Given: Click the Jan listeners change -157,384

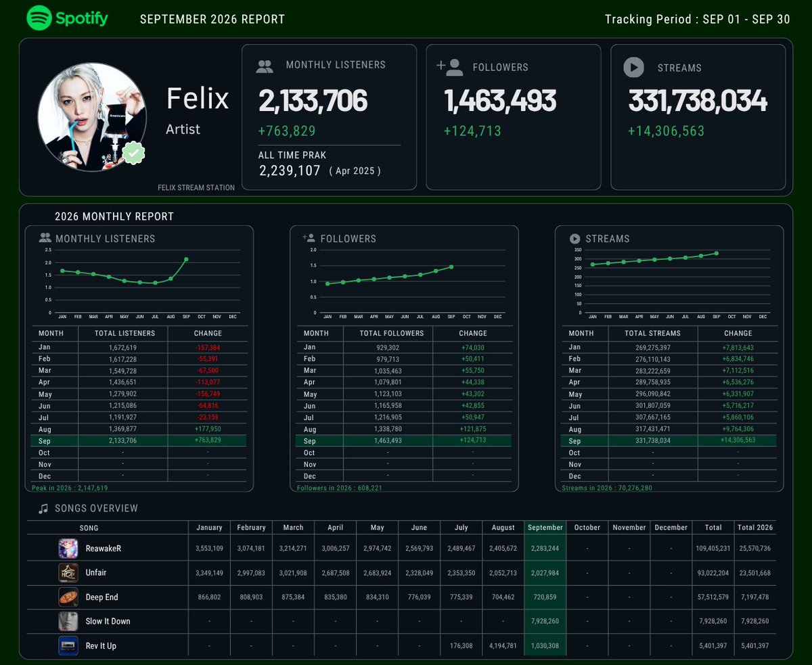Looking at the screenshot, I should 208,347.
